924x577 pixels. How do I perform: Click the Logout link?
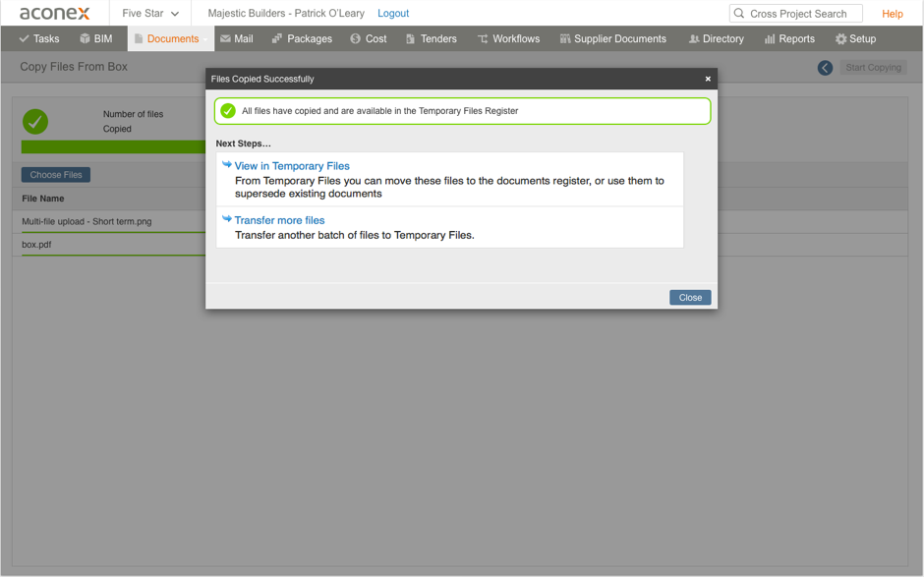[393, 13]
